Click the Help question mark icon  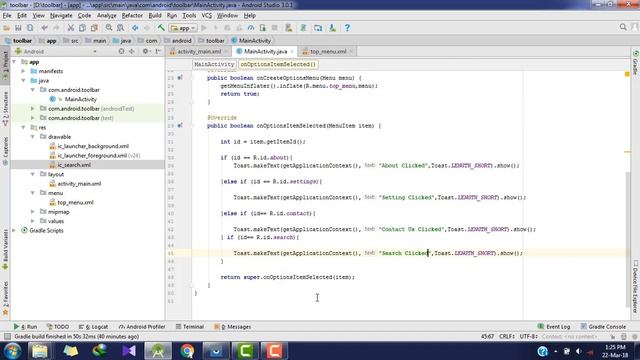point(347,28)
